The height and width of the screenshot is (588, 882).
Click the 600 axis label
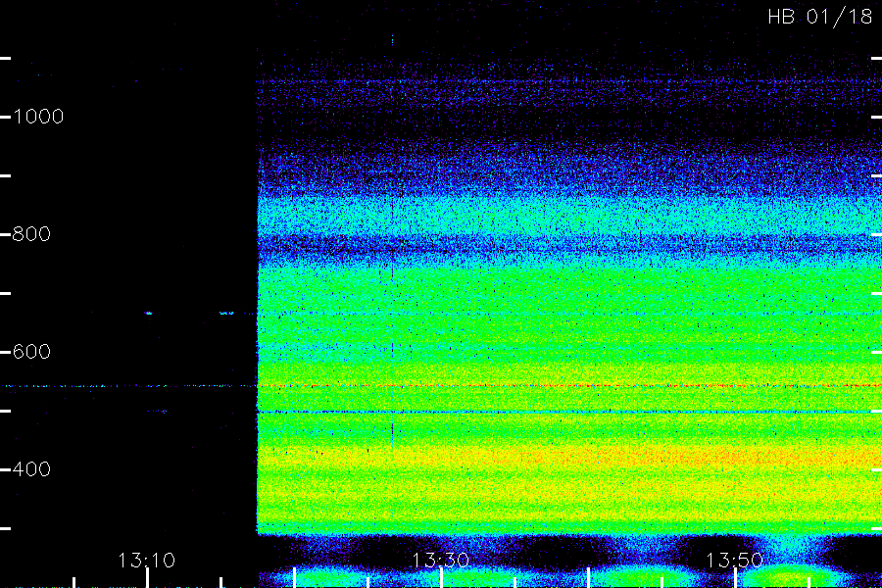pos(31,352)
